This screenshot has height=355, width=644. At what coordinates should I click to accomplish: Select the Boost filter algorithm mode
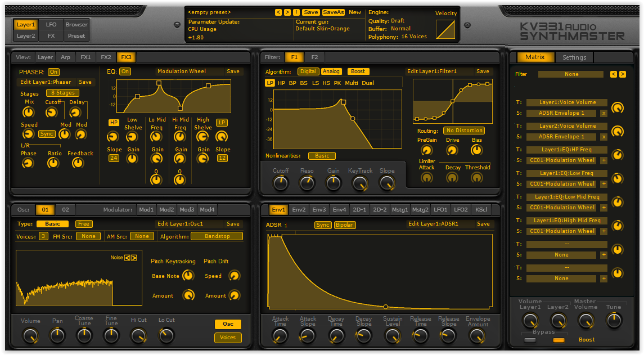[358, 72]
